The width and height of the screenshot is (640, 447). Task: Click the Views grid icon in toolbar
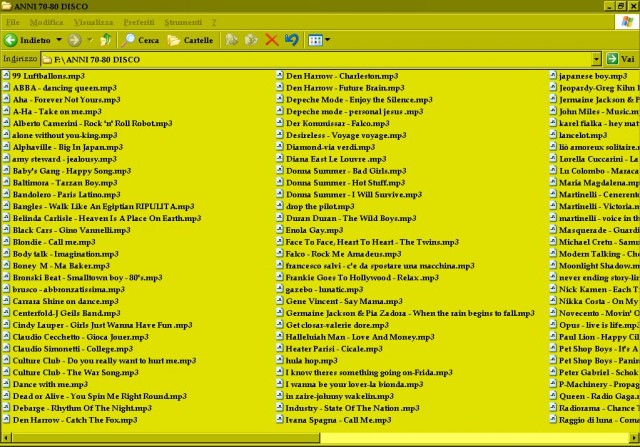click(314, 40)
